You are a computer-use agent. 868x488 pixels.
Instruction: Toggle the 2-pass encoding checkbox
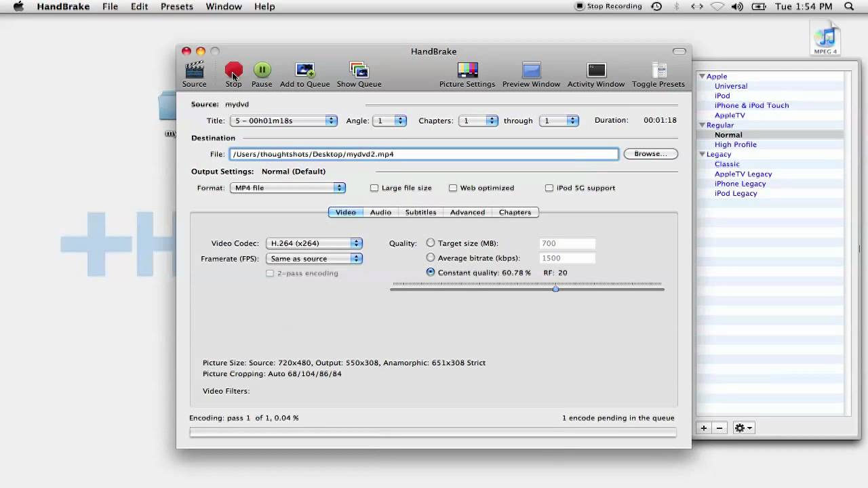pos(270,273)
